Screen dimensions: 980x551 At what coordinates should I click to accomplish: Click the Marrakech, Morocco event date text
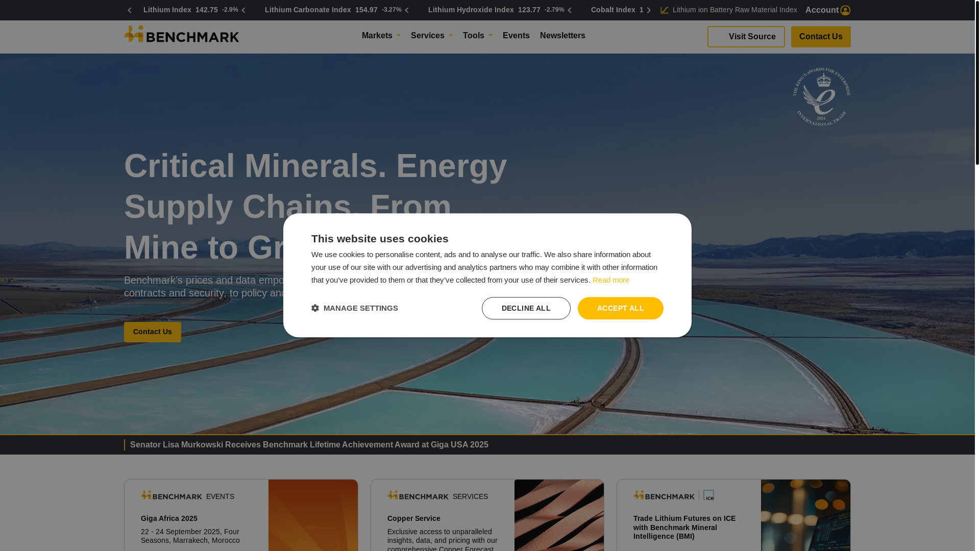[x=190, y=536]
